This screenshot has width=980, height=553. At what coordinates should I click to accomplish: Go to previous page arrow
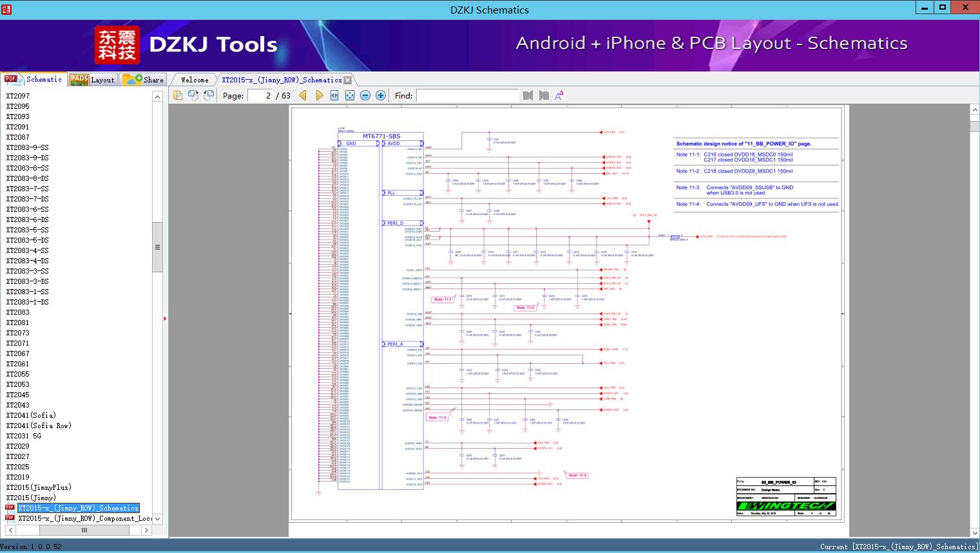[303, 95]
